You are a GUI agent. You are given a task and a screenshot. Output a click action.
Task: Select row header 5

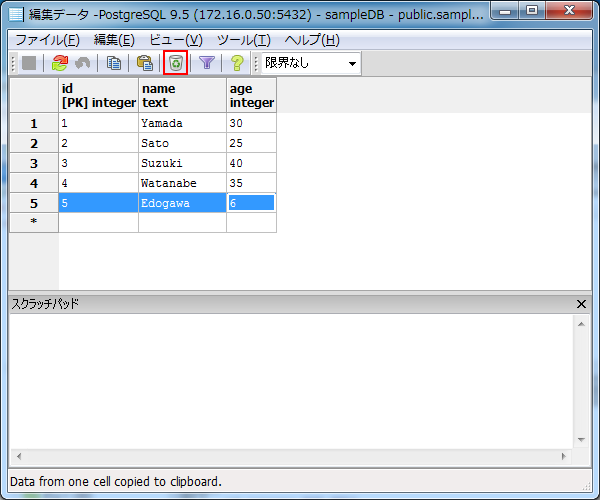(x=34, y=203)
